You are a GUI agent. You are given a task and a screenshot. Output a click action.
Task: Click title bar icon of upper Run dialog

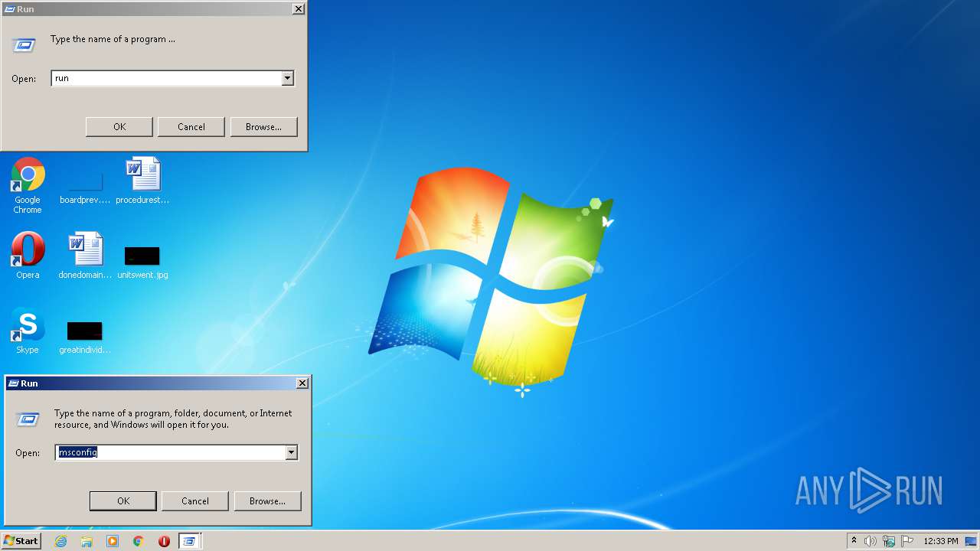coord(9,9)
